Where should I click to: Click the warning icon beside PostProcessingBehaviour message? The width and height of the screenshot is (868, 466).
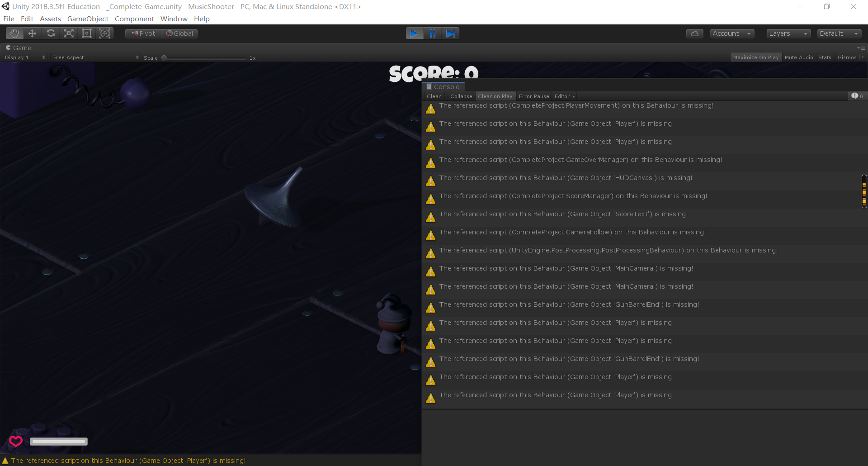pyautogui.click(x=431, y=253)
